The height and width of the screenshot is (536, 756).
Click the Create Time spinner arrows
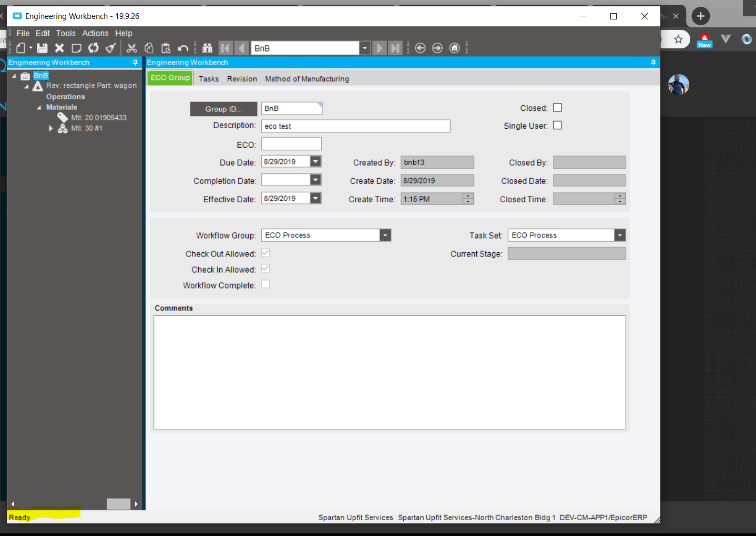[x=468, y=199]
